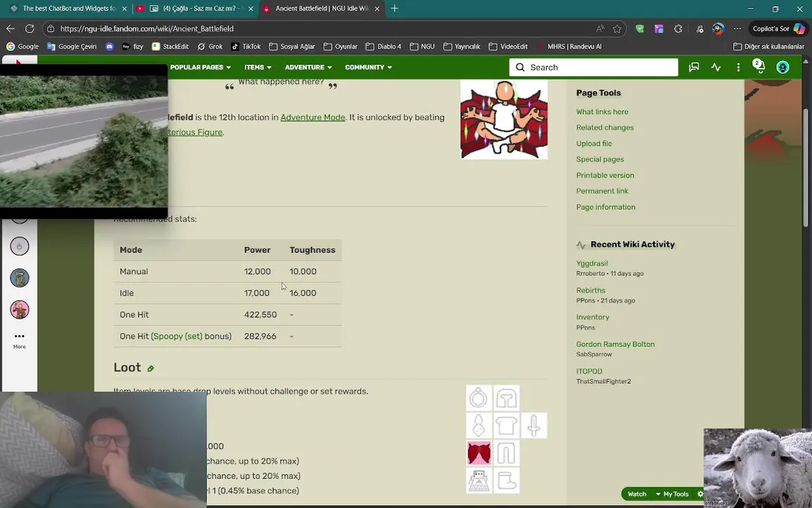Click the boots equipment slot icon

[506, 480]
